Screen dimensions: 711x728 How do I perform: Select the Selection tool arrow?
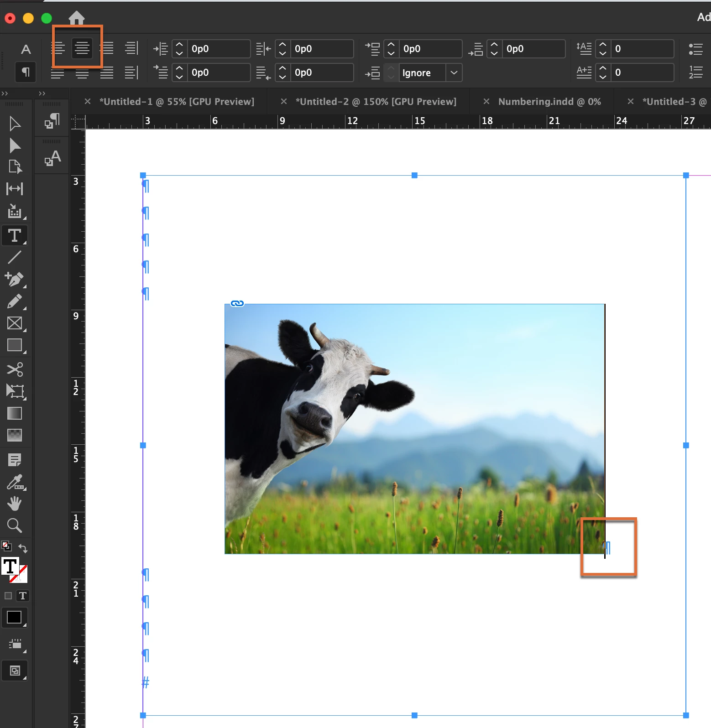pos(15,124)
